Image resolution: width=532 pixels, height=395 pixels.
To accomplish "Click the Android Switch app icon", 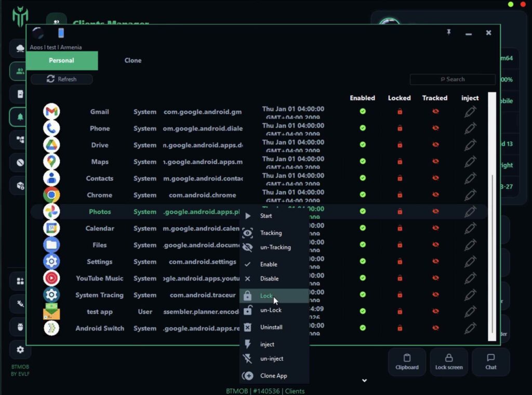I will tap(51, 328).
